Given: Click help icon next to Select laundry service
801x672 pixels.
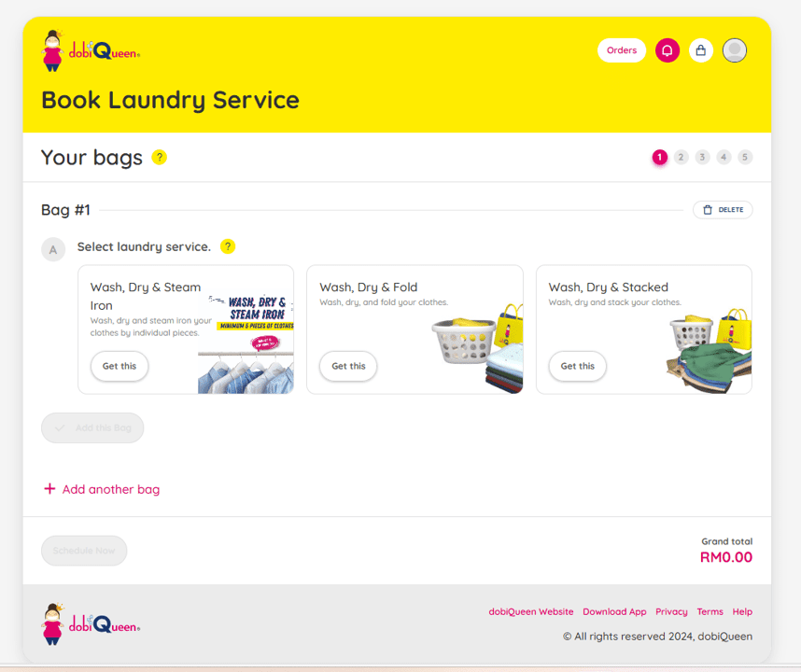Looking at the screenshot, I should (x=228, y=246).
